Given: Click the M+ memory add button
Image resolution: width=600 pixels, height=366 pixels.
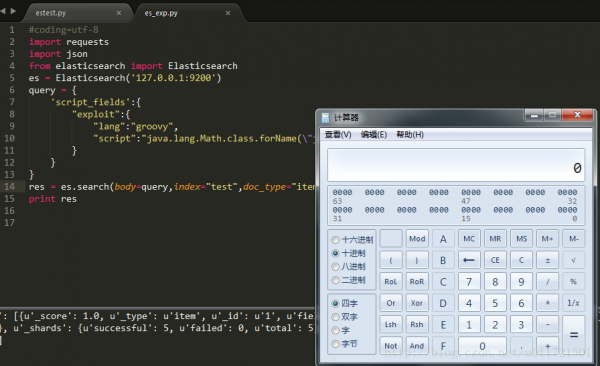Looking at the screenshot, I should [548, 239].
